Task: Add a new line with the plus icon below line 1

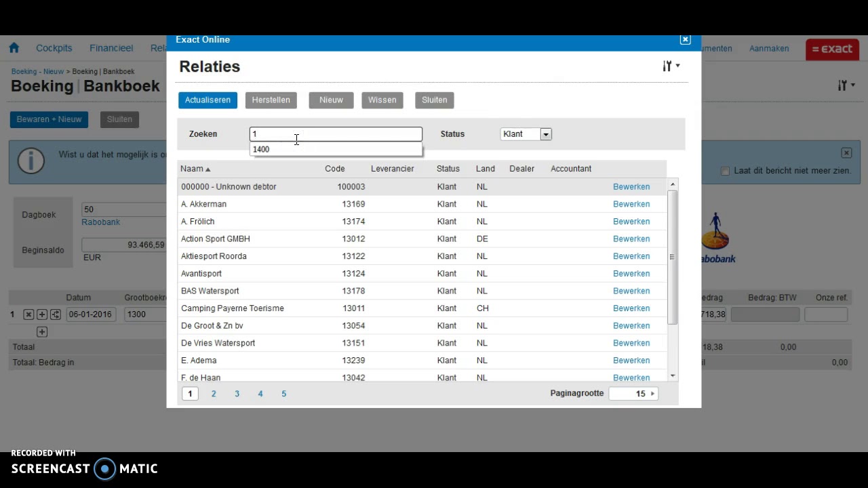Action: pyautogui.click(x=42, y=331)
